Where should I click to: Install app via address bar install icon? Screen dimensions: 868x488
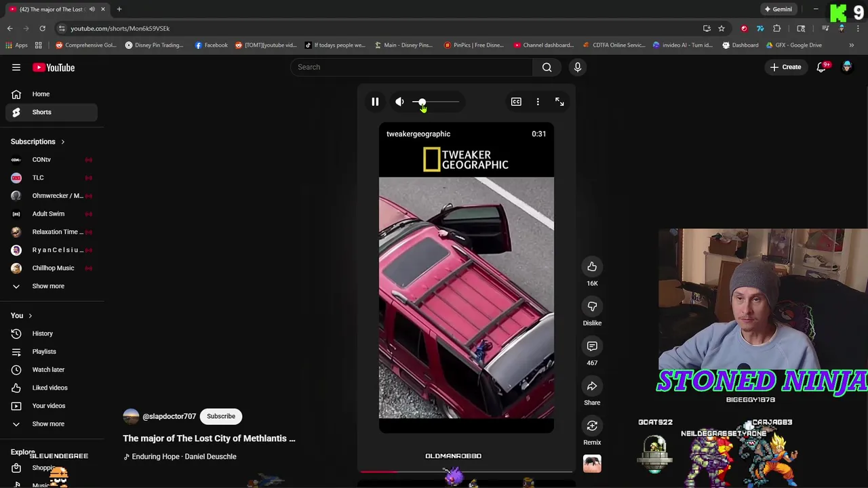coord(707,28)
